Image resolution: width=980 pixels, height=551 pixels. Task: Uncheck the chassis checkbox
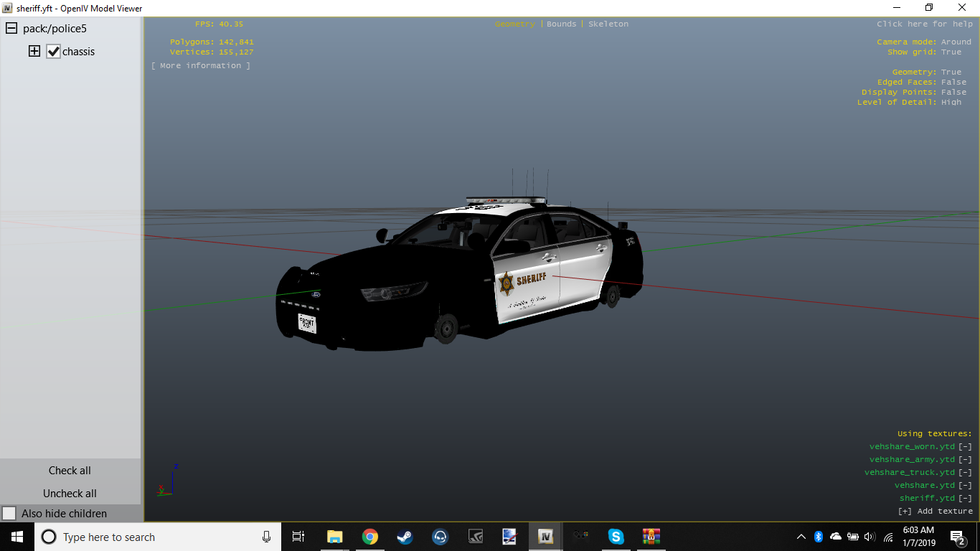pyautogui.click(x=53, y=52)
